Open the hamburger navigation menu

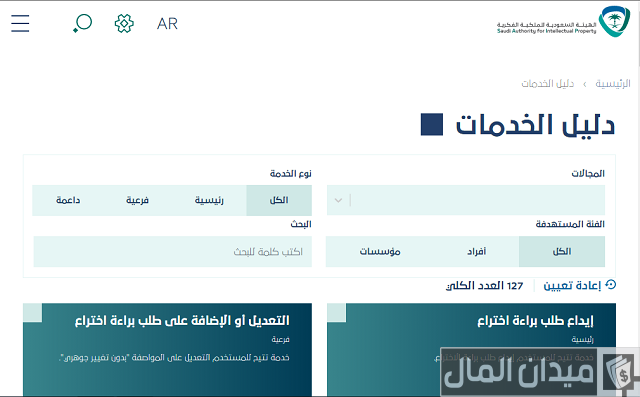click(20, 23)
